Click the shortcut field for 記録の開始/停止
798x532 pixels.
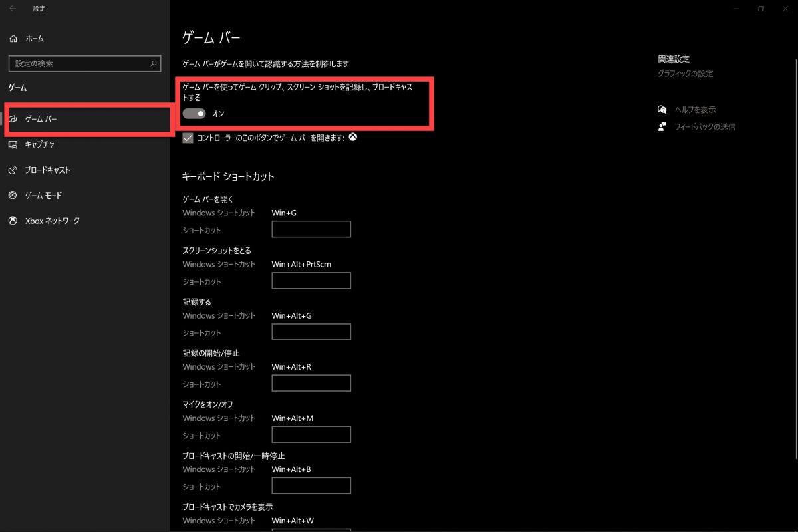pyautogui.click(x=311, y=384)
